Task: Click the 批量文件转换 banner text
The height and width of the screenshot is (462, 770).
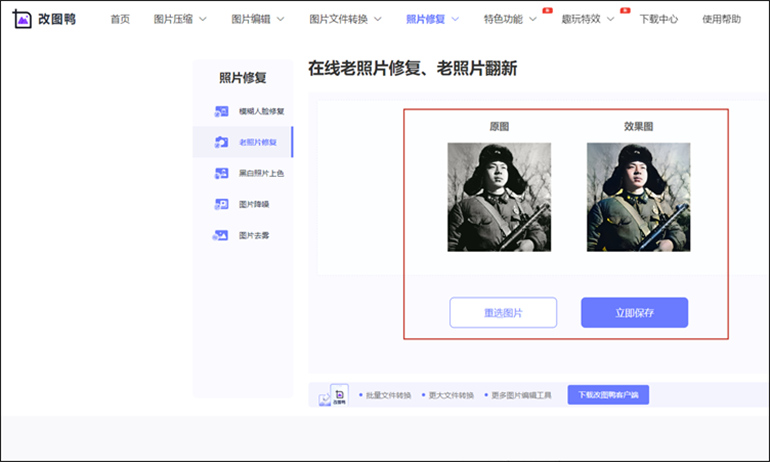Action: coord(388,395)
